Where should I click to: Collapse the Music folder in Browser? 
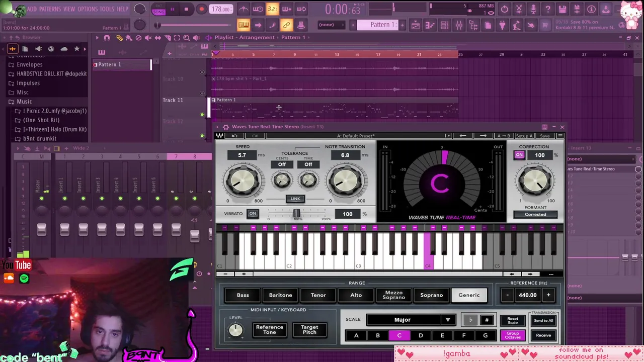tap(24, 102)
